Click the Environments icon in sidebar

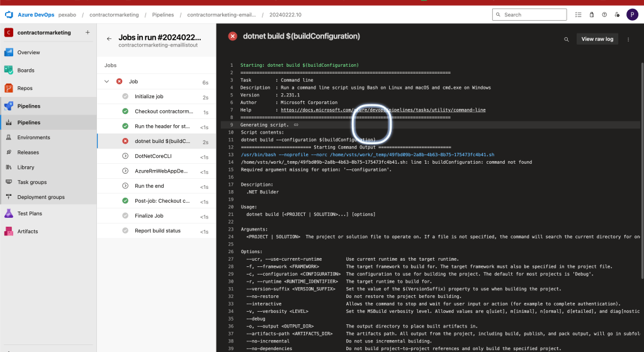9,137
